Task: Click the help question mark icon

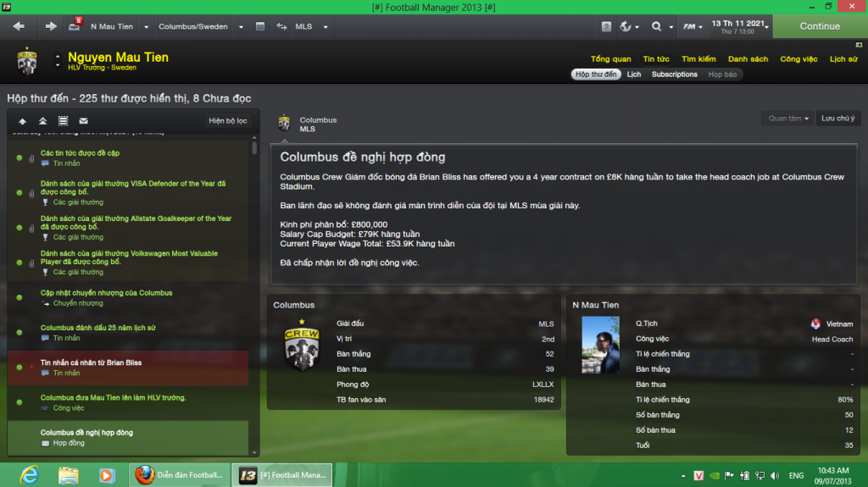Action: [606, 26]
